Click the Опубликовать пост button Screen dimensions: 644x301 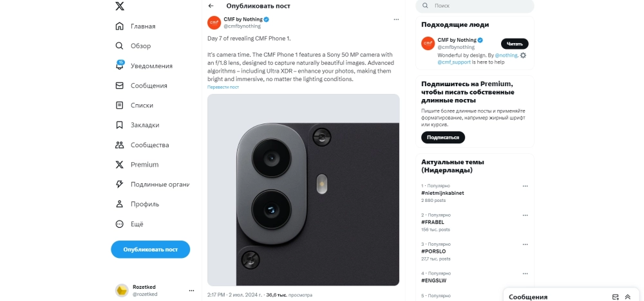coord(150,250)
